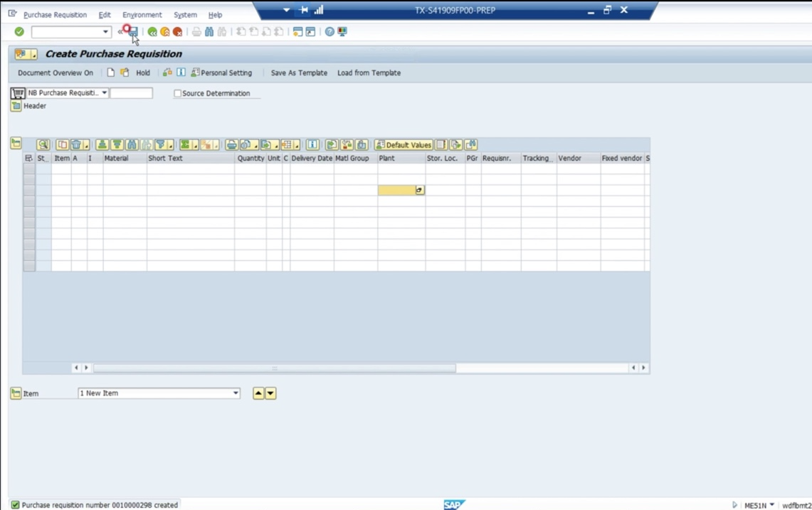Image resolution: width=812 pixels, height=510 pixels.
Task: Click the menu icon left of Purchase Requisition
Action: (12, 14)
